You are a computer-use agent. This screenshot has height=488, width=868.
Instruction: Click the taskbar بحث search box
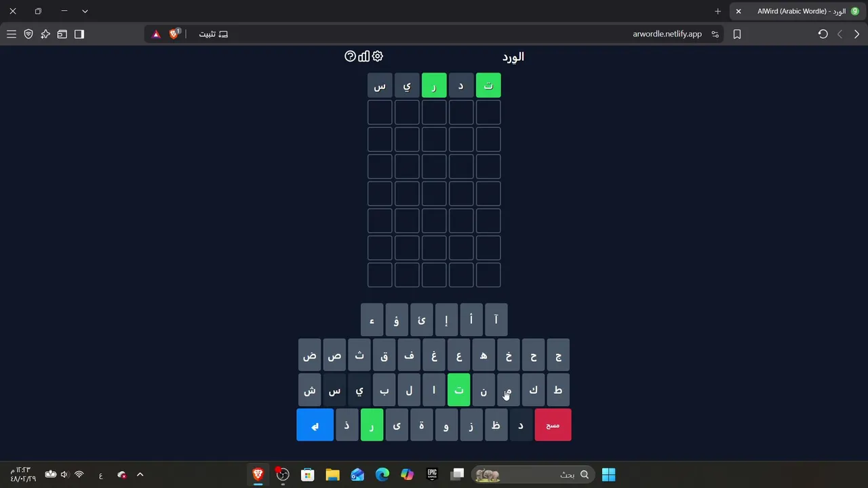tap(532, 474)
